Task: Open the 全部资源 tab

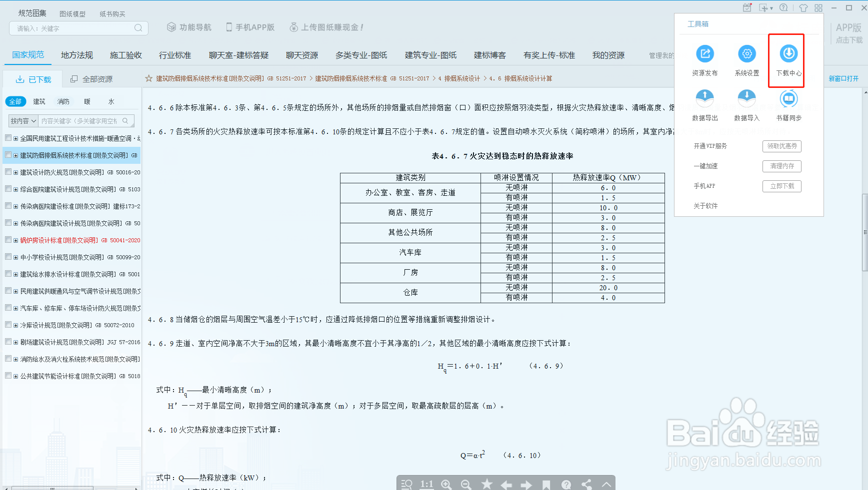Action: tap(97, 78)
